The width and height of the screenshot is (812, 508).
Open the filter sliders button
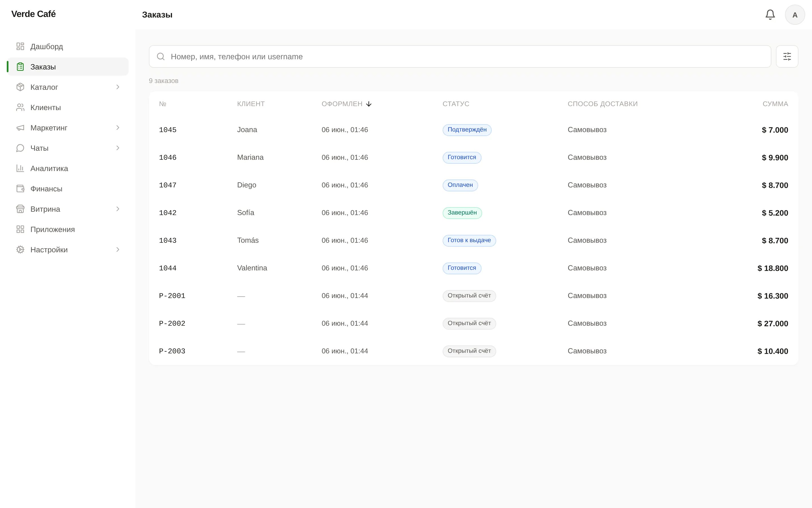click(787, 56)
